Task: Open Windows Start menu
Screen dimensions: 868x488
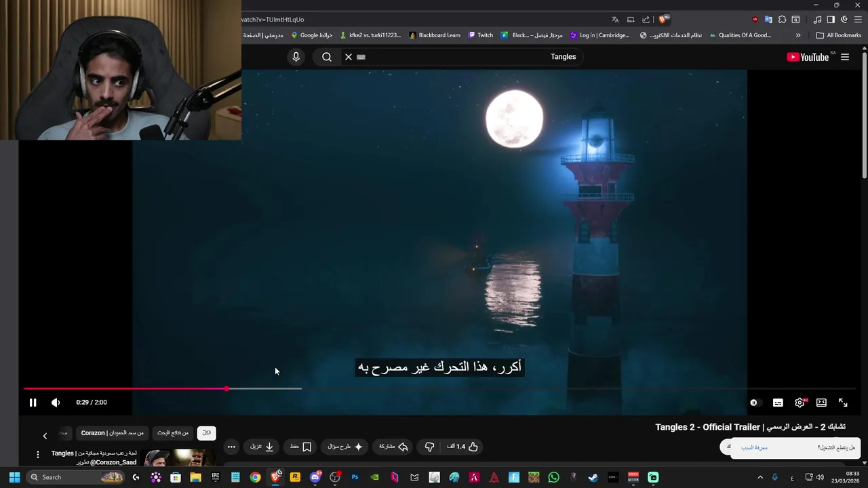Action: 14,477
